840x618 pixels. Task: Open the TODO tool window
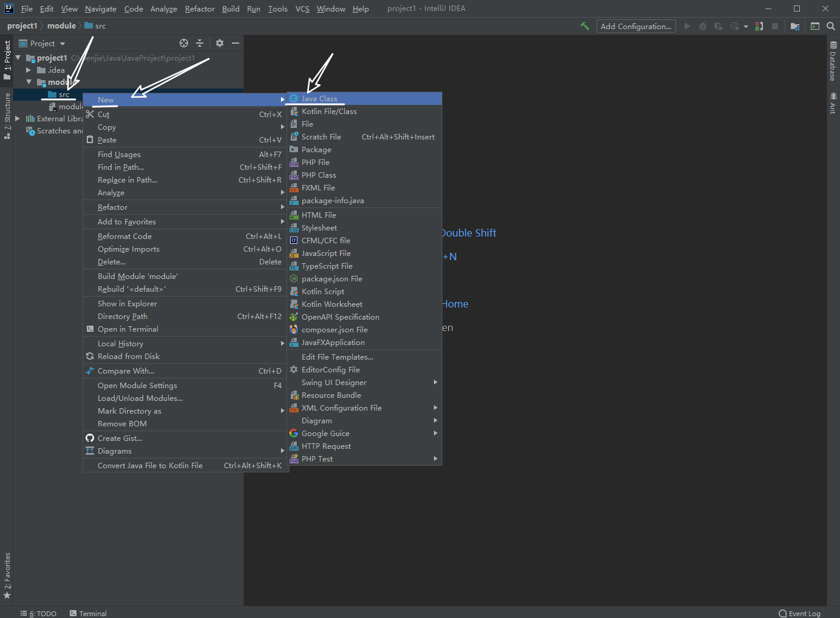(38, 613)
